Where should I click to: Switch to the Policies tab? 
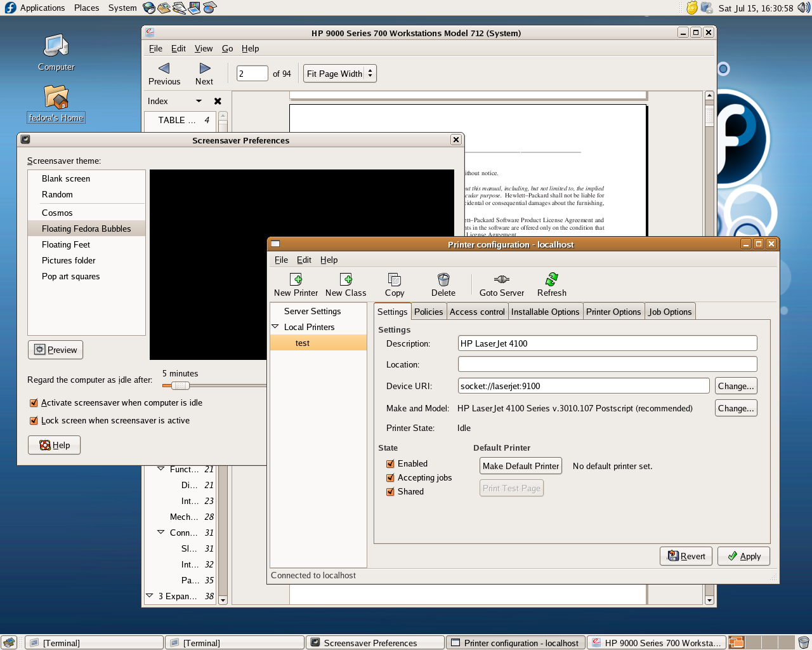pos(428,312)
